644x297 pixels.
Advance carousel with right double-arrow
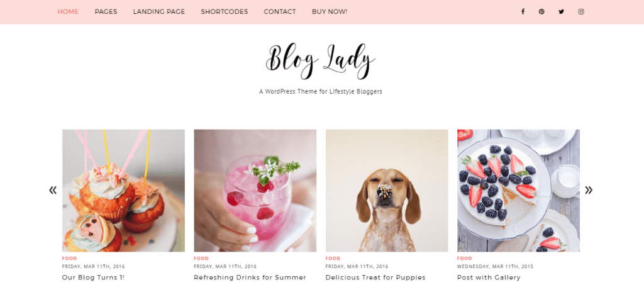(589, 190)
